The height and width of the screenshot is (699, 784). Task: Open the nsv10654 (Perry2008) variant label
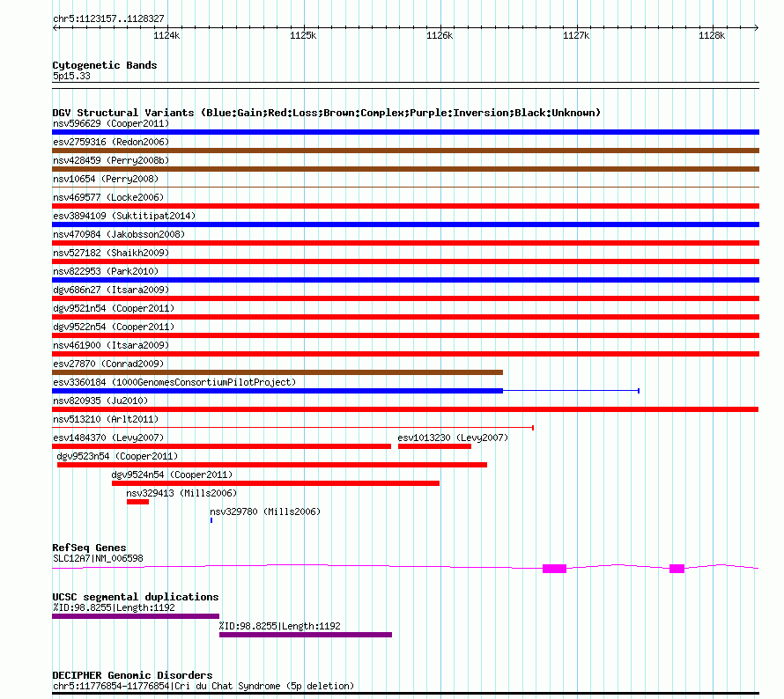tap(106, 179)
